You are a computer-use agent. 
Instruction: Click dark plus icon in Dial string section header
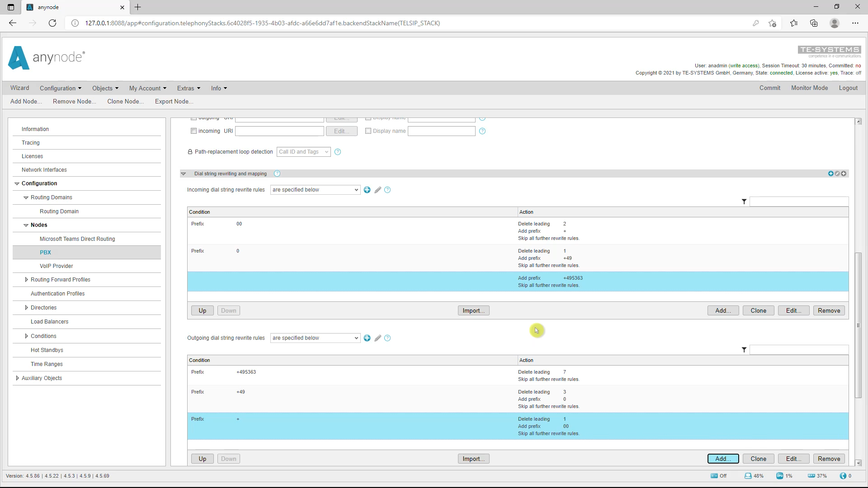[x=844, y=174]
